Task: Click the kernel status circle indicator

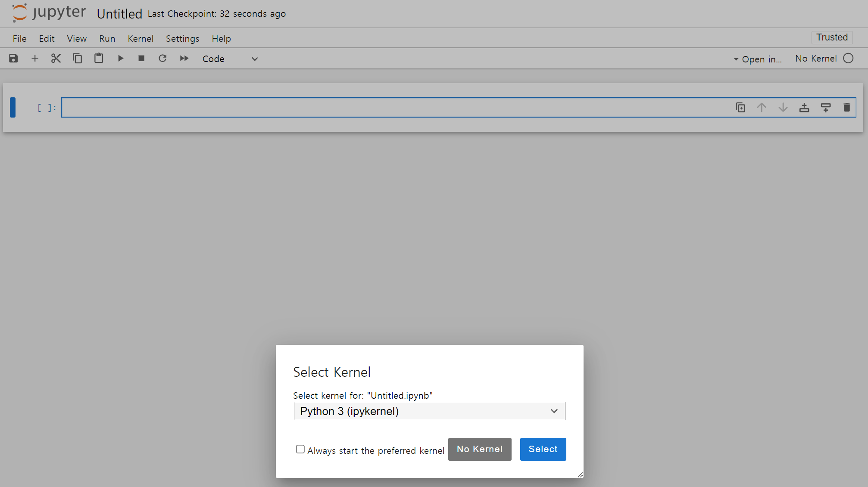Action: (848, 59)
